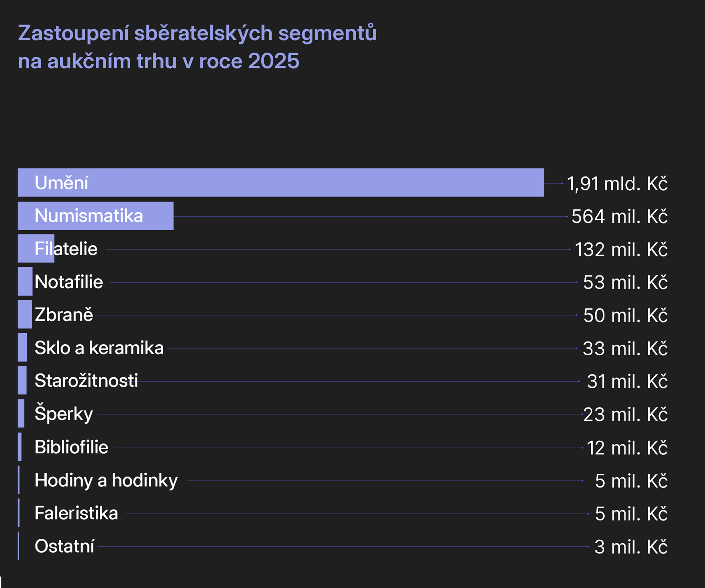This screenshot has height=588, width=705.
Task: Click the Umění bar
Action: click(x=281, y=182)
